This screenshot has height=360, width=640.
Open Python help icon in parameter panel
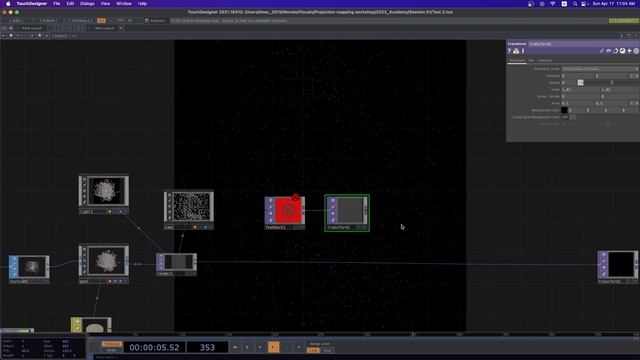coord(516,51)
